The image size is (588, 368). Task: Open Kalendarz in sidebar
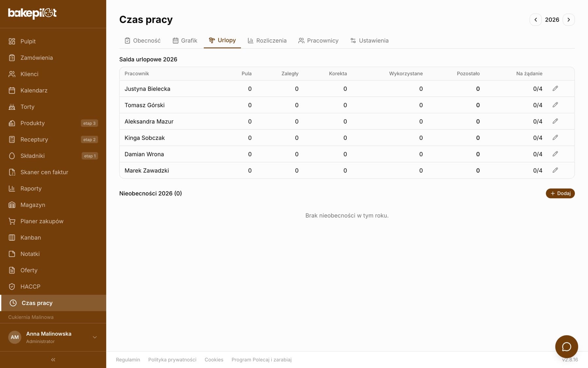coord(53,90)
